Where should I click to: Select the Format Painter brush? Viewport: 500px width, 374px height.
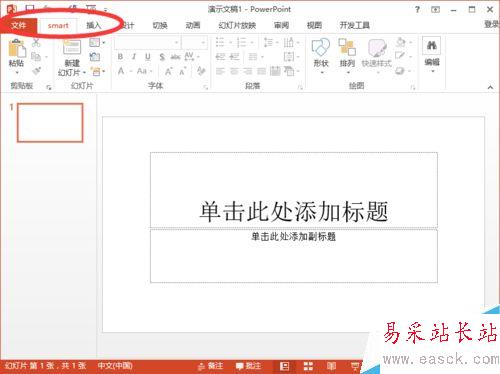pyautogui.click(x=36, y=70)
